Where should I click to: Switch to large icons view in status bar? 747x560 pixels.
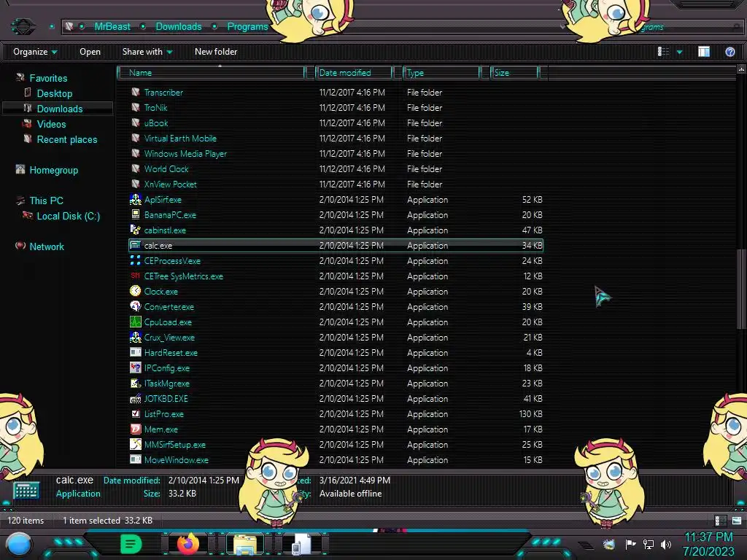(737, 521)
